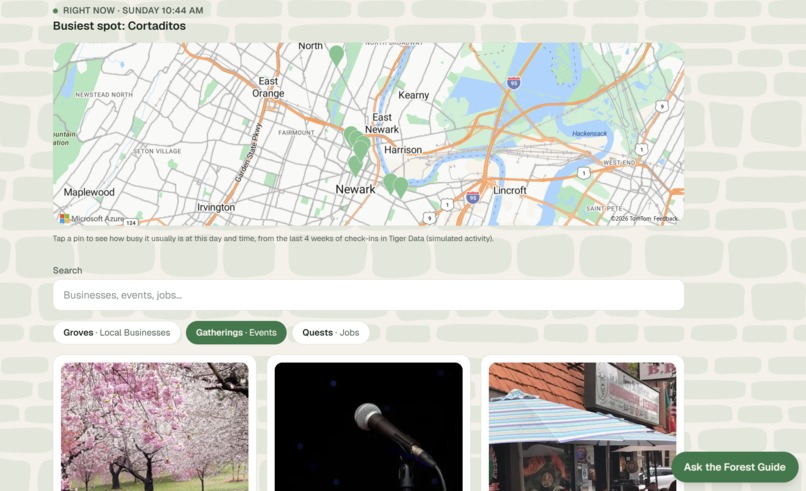
Task: Click the I-95 shield at top of map
Action: (513, 82)
